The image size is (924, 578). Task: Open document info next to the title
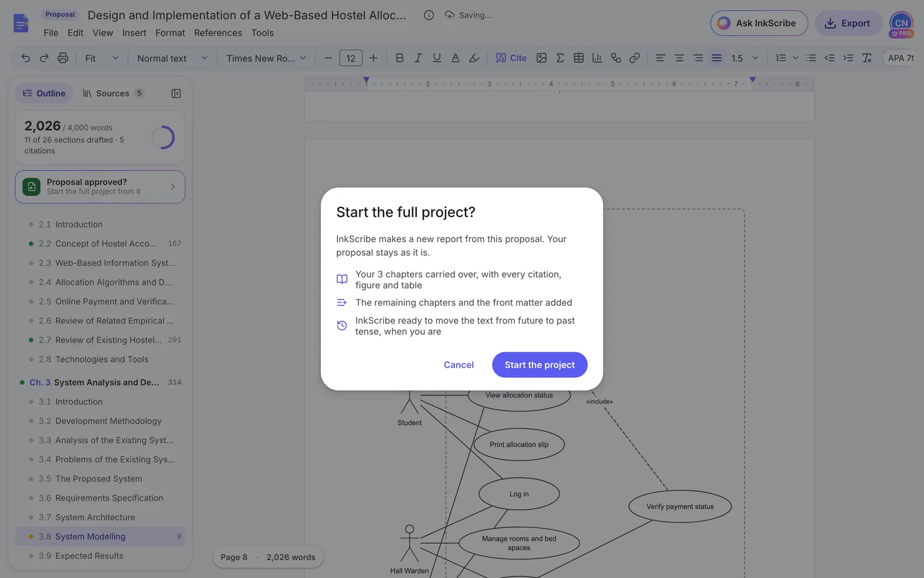pos(429,15)
